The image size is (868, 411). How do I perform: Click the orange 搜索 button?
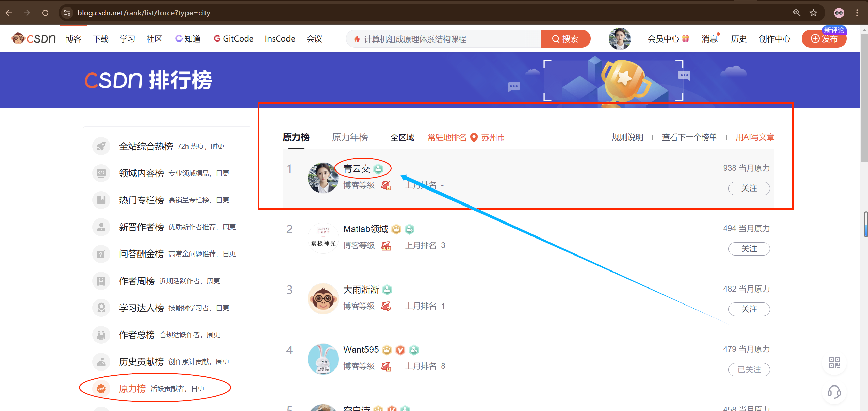pos(566,39)
